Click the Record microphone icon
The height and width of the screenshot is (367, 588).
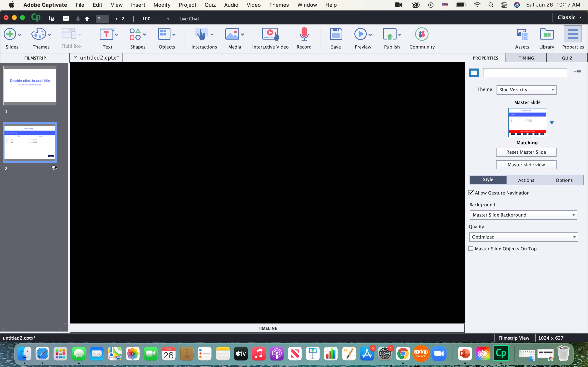pyautogui.click(x=304, y=34)
